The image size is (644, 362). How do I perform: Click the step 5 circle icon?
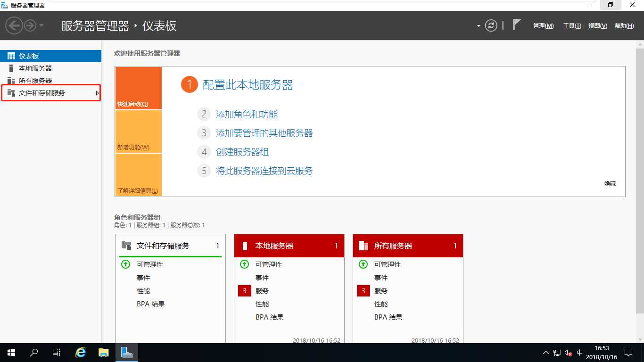coord(204,171)
